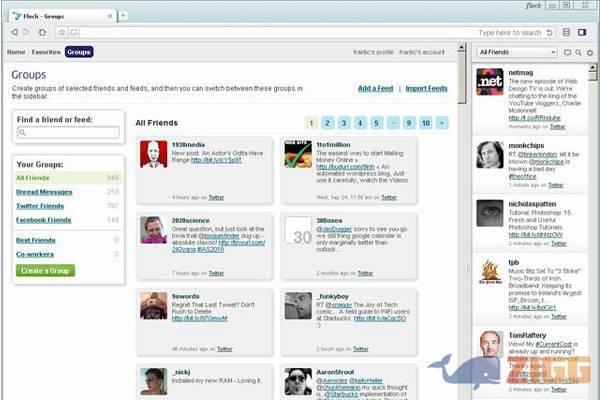Click the Import Feeds link
Screen dimensions: 600x400
pyautogui.click(x=426, y=88)
